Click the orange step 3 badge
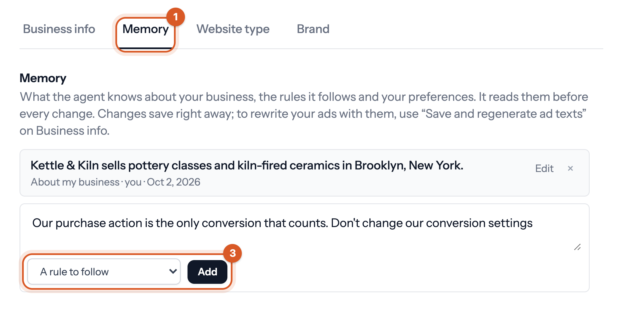 [232, 253]
